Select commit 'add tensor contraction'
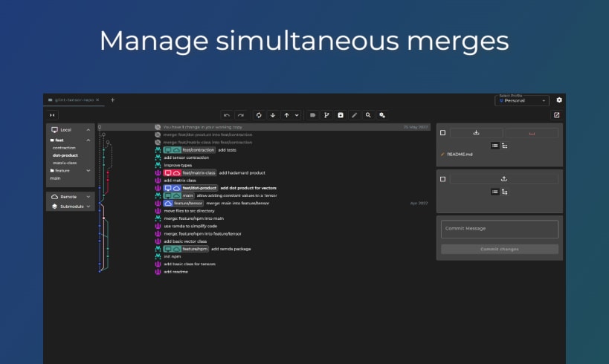 (187, 157)
